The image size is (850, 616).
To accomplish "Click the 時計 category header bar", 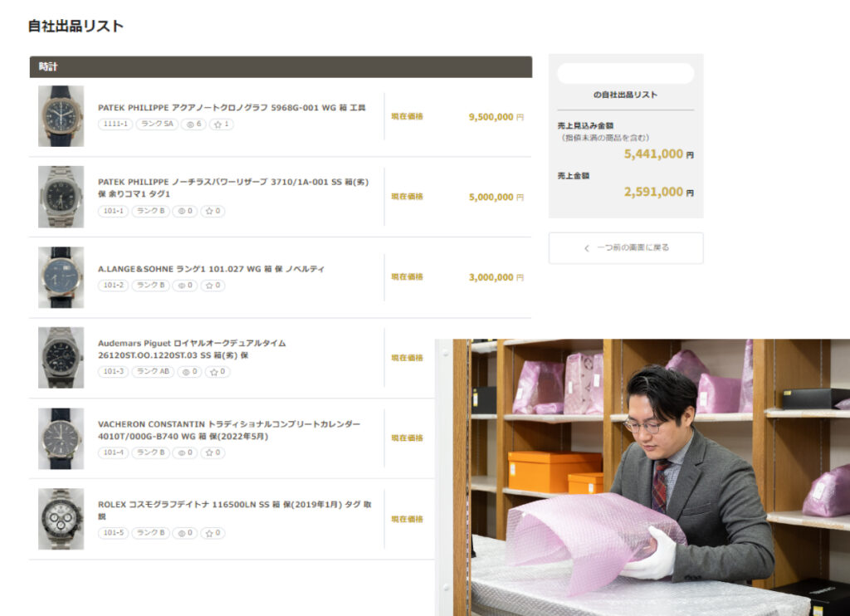I will (x=281, y=66).
